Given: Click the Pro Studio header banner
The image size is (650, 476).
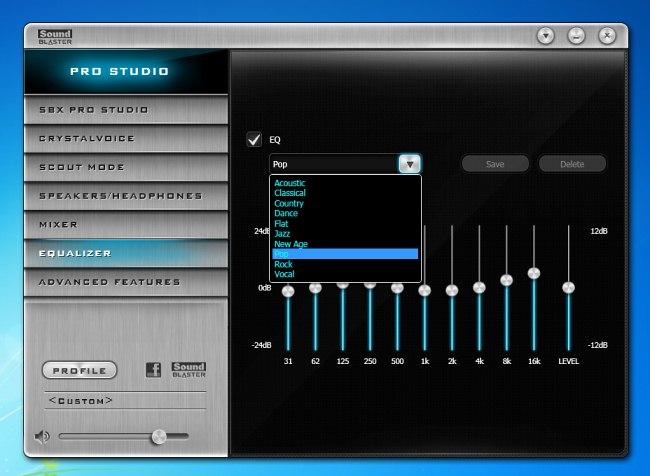Looking at the screenshot, I should point(126,71).
